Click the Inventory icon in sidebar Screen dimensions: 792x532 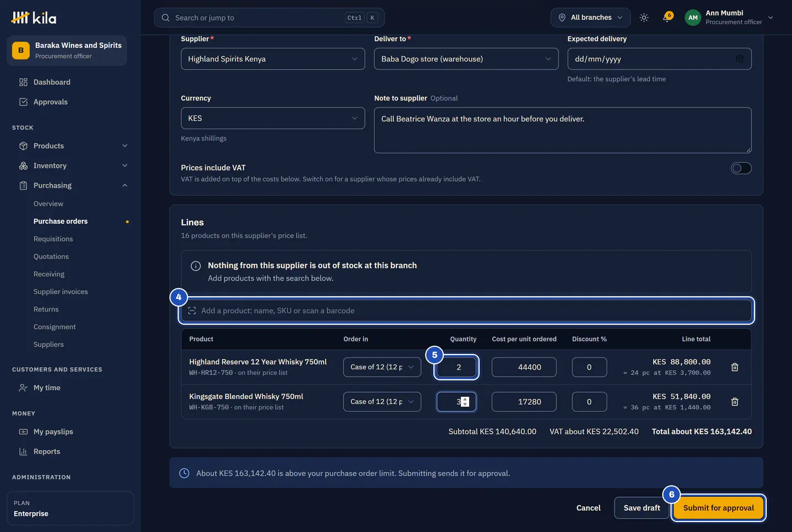coord(23,166)
